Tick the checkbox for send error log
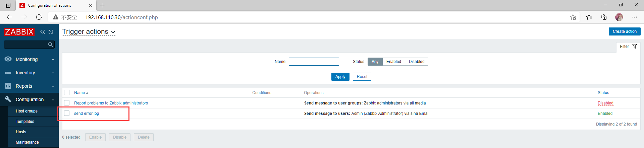Viewport: 644px width, 148px height. click(x=67, y=113)
